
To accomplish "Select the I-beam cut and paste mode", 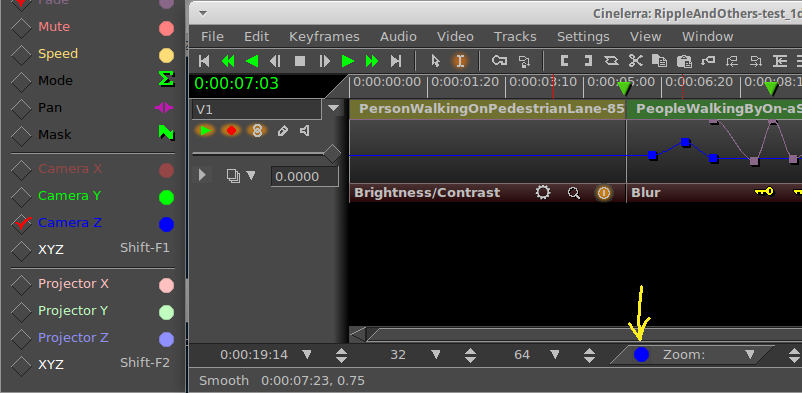I will [460, 61].
